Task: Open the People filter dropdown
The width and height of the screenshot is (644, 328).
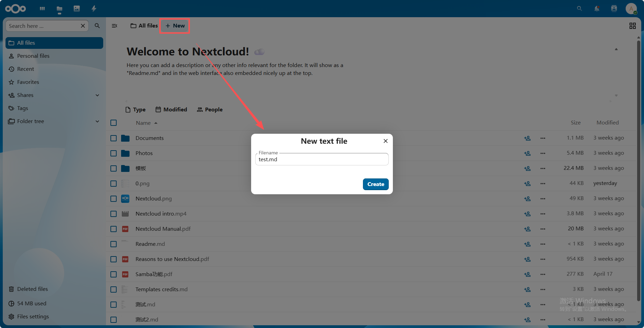Action: (x=210, y=110)
